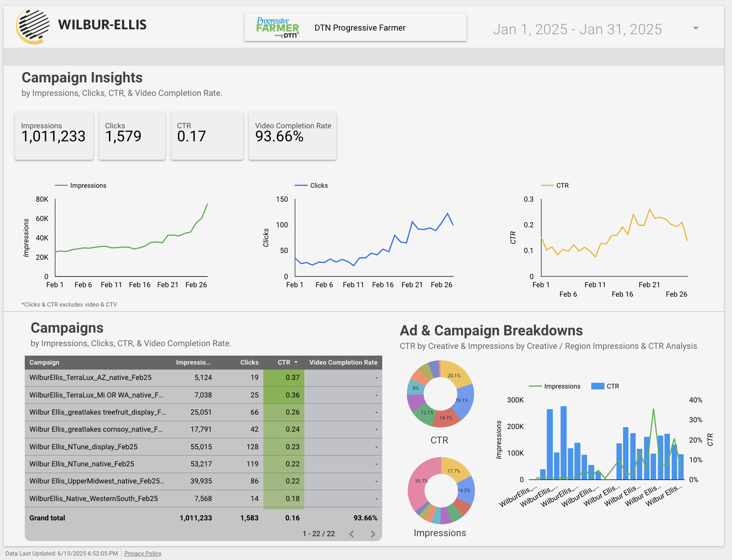Select the Video Completion Rate scorecard
Screen dimensions: 732x560
click(293, 135)
